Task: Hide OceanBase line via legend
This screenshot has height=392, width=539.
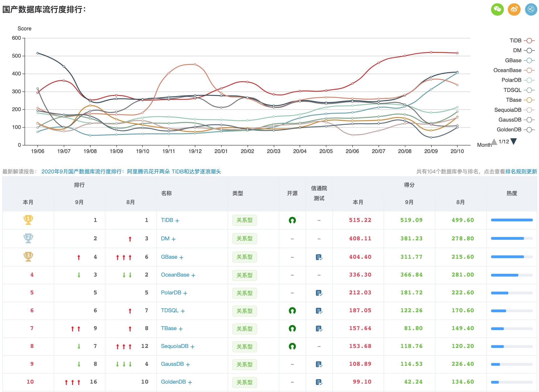Action: pos(513,70)
